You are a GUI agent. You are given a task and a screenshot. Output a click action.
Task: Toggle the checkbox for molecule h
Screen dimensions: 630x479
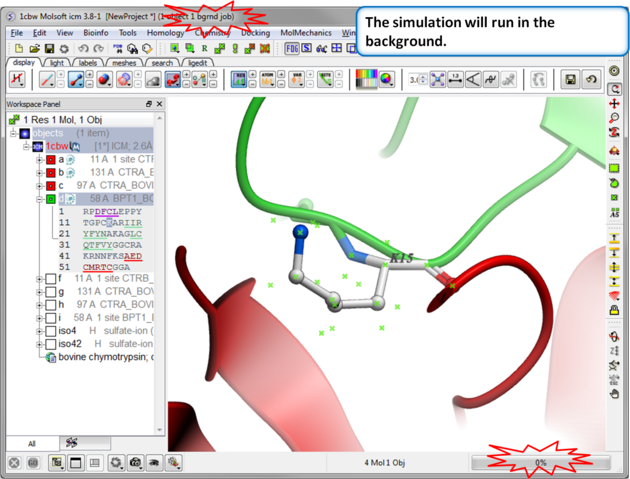coord(50,304)
